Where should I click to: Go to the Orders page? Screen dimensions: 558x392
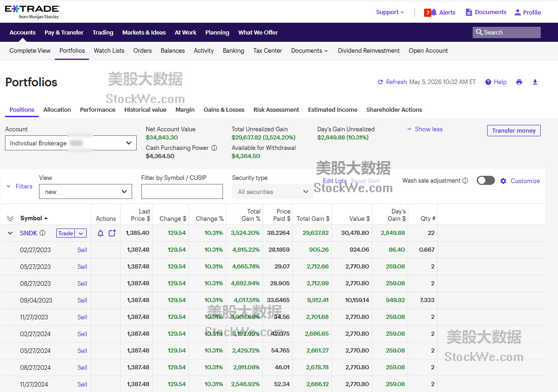coord(143,51)
